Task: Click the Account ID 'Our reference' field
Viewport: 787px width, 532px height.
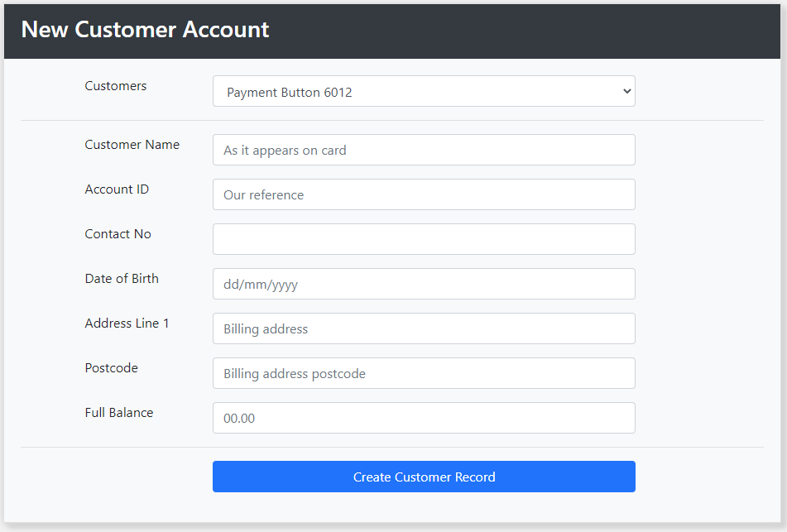Action: click(424, 194)
